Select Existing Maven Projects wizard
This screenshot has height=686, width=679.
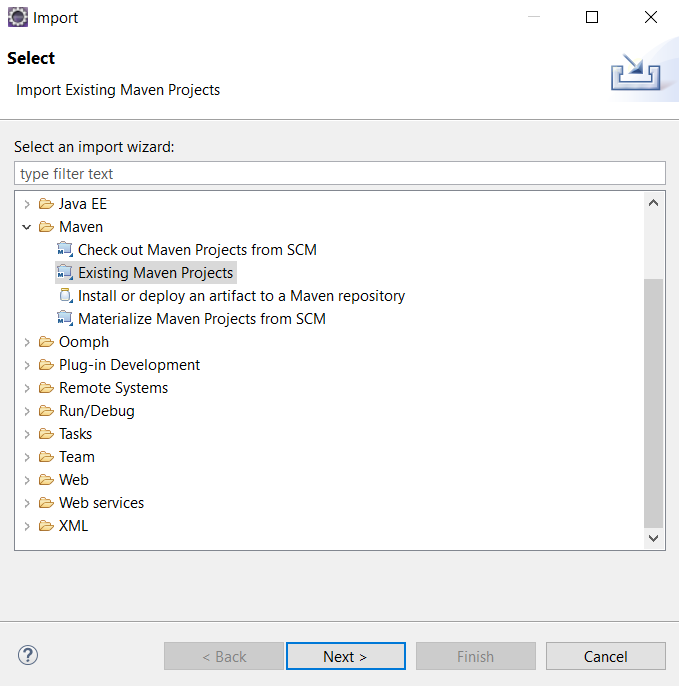coord(155,273)
